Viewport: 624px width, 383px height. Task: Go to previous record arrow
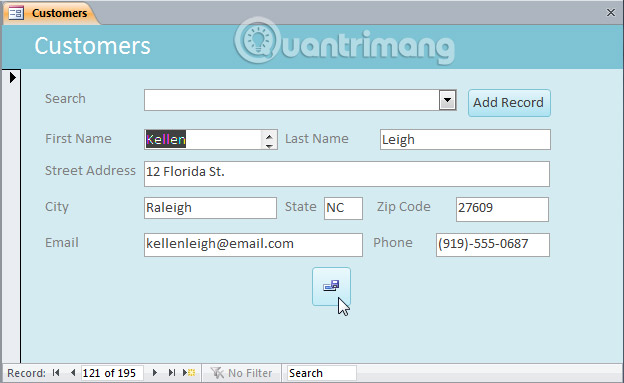pos(73,373)
